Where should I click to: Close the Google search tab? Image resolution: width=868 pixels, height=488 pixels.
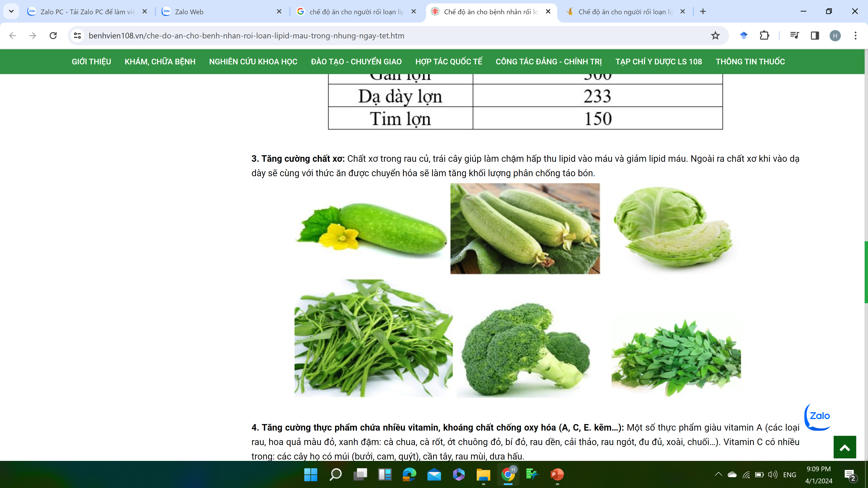(x=413, y=12)
